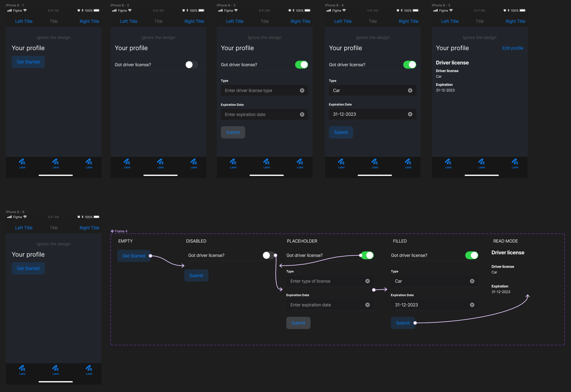
Task: Select the 'Frame 4' frame label
Action: [121, 231]
